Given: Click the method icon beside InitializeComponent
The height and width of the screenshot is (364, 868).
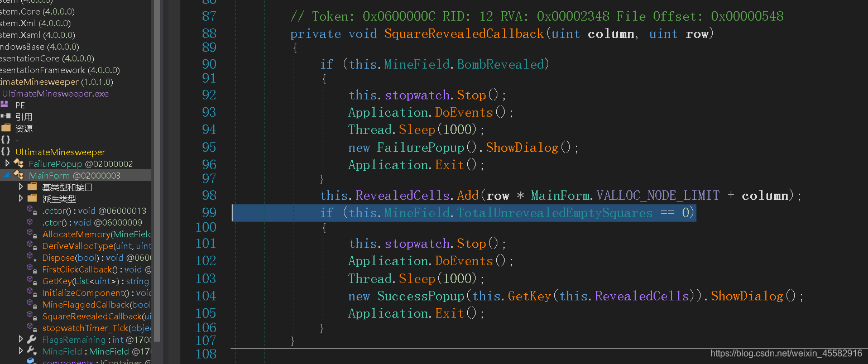Looking at the screenshot, I should pyautogui.click(x=32, y=293).
